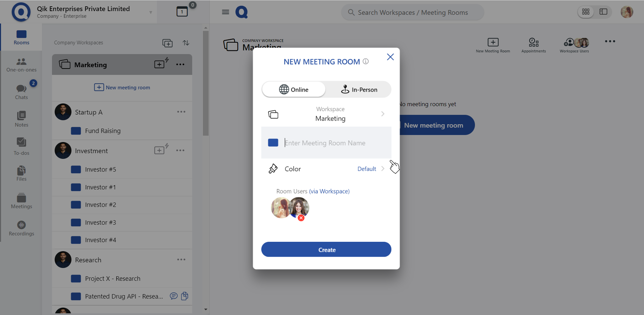
Task: Open the Chats sidebar section
Action: pyautogui.click(x=21, y=91)
